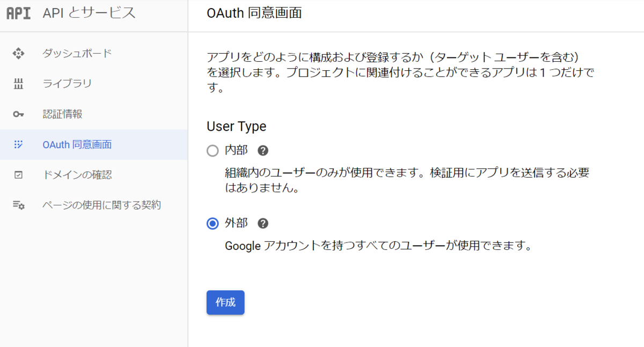This screenshot has height=347, width=644.
Task: Click the intro paragraph starting with アプリをどのように構成
Action: tap(401, 72)
